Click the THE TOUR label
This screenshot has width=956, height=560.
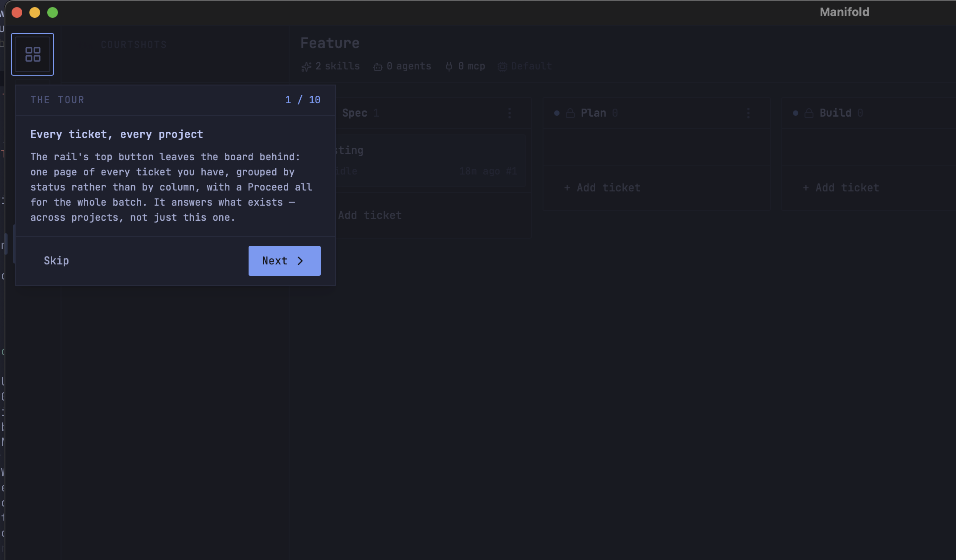coord(57,100)
